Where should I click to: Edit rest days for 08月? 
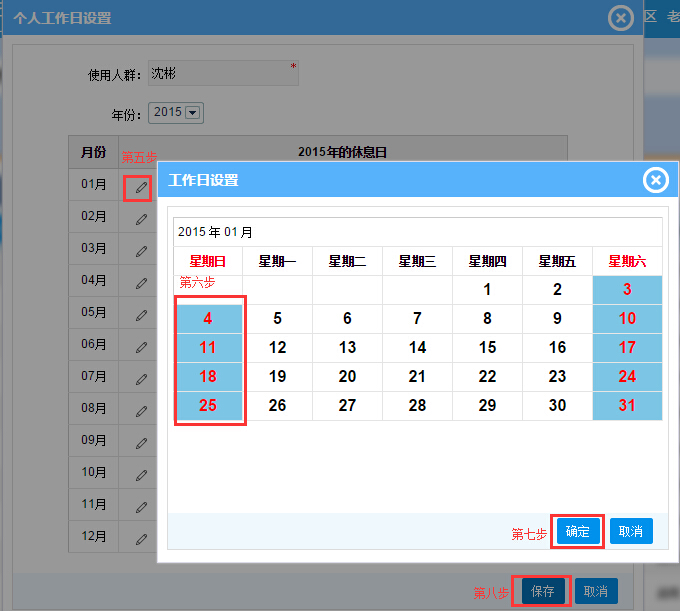pyautogui.click(x=141, y=412)
